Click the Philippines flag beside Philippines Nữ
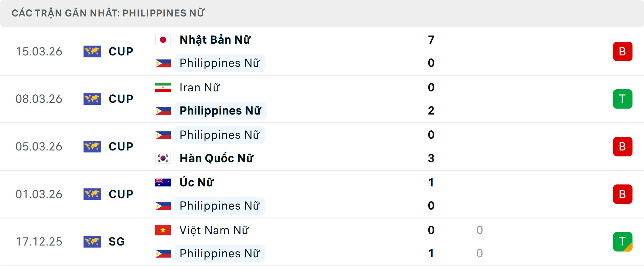The image size is (644, 266). tap(163, 63)
